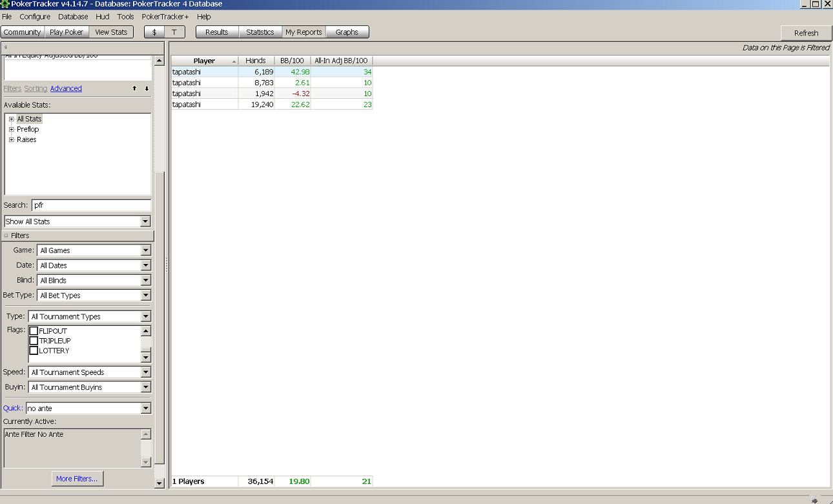833x504 pixels.
Task: Click the total 36,154 hands cell
Action: click(x=256, y=481)
